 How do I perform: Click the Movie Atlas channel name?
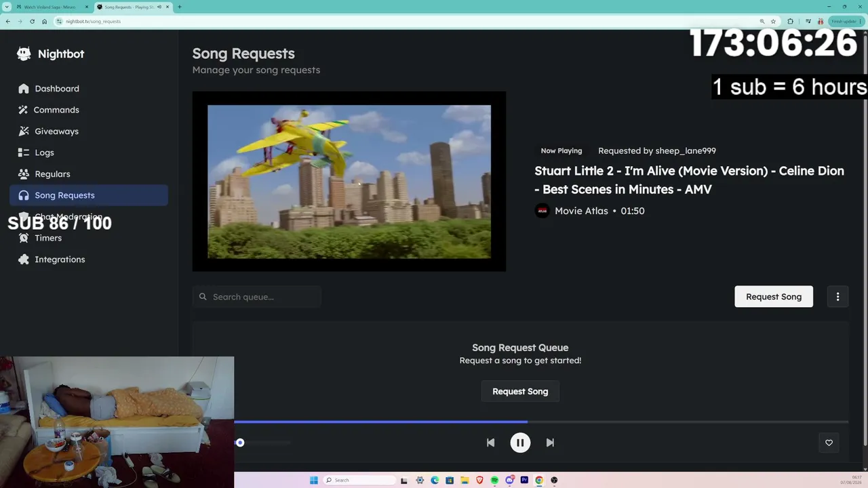click(x=581, y=211)
